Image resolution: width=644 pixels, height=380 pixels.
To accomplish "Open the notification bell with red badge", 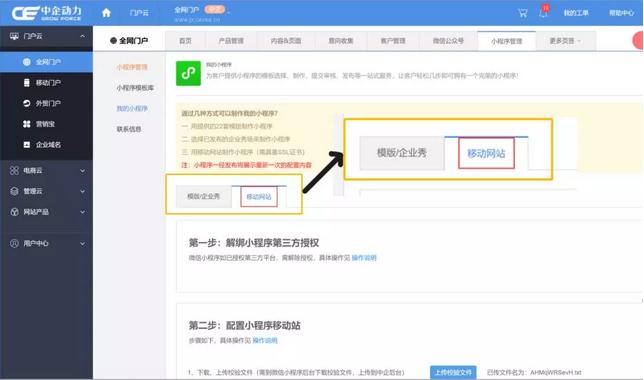I will click(x=543, y=12).
